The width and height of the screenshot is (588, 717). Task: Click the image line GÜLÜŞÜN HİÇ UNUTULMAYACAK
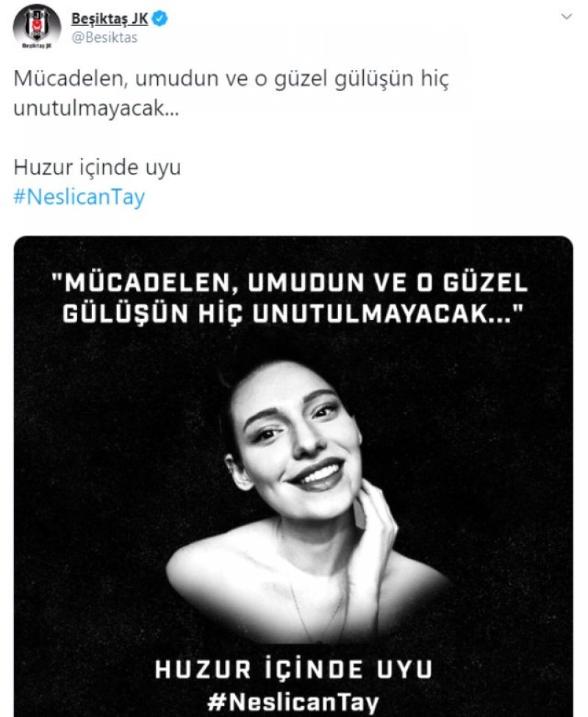click(x=293, y=313)
